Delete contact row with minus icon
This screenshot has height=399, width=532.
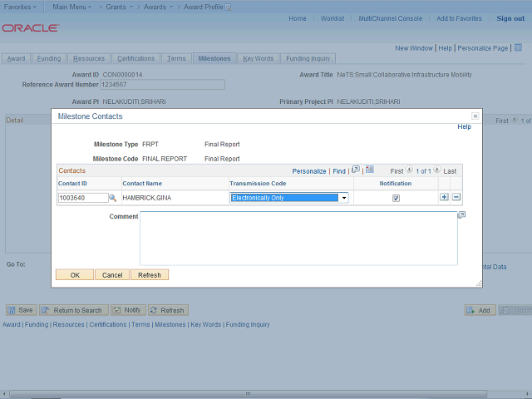coord(456,197)
